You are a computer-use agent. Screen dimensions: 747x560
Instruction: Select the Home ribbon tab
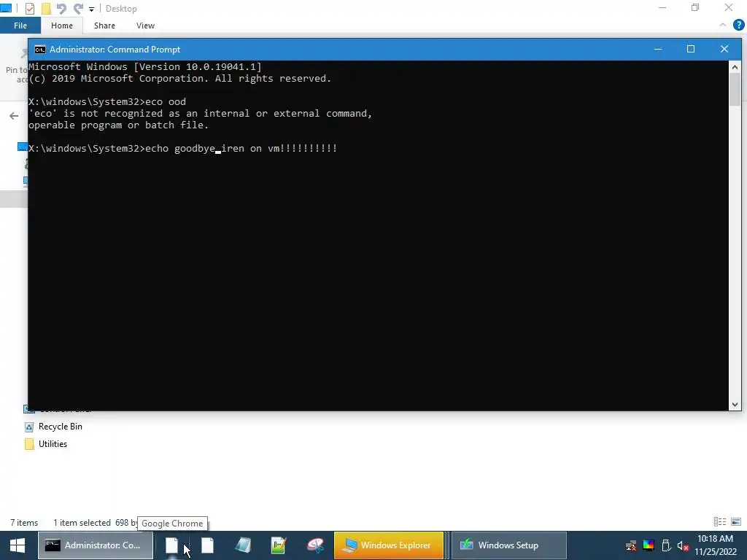(x=62, y=26)
